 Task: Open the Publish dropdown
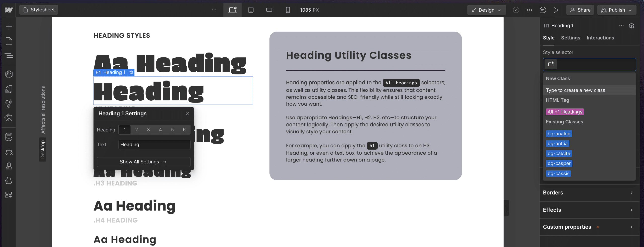[617, 10]
